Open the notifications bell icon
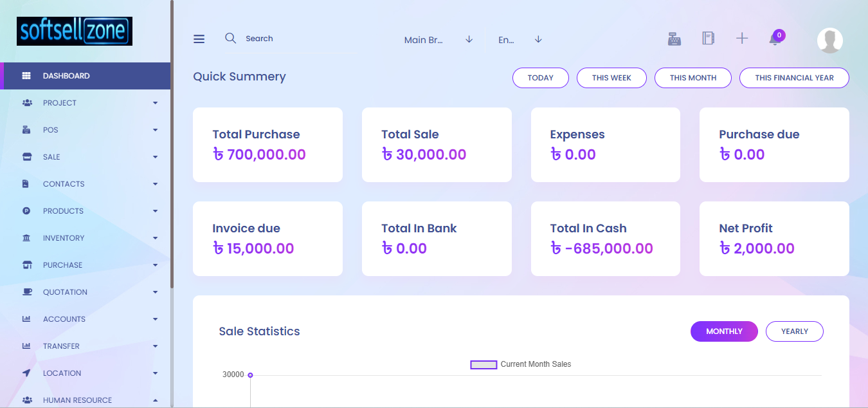The image size is (868, 408). tap(775, 40)
